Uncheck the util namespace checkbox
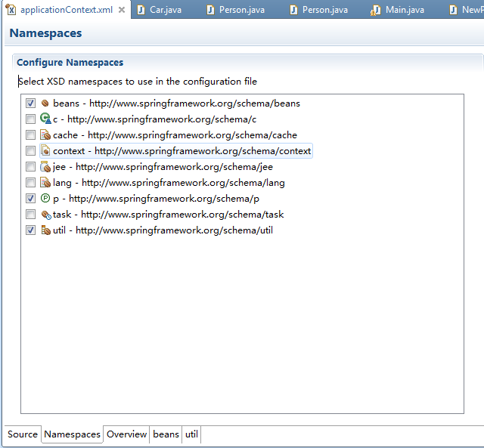This screenshot has height=448, width=484. coord(30,230)
